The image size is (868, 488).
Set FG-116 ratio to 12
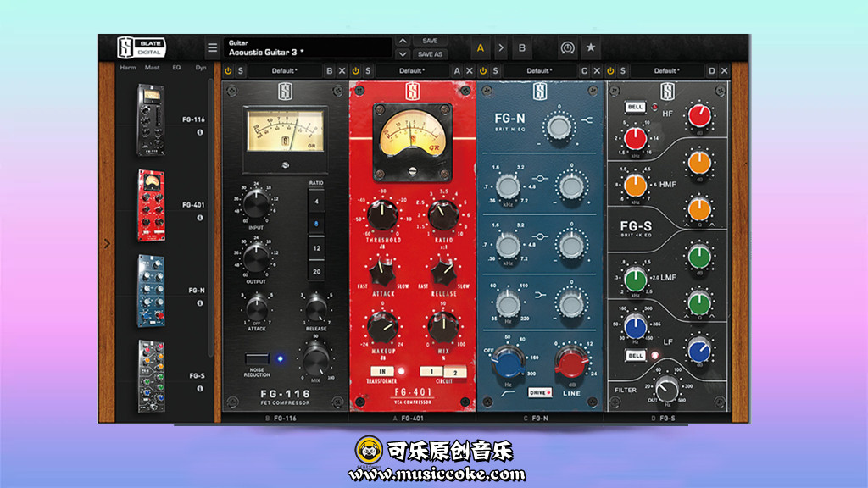pos(316,248)
